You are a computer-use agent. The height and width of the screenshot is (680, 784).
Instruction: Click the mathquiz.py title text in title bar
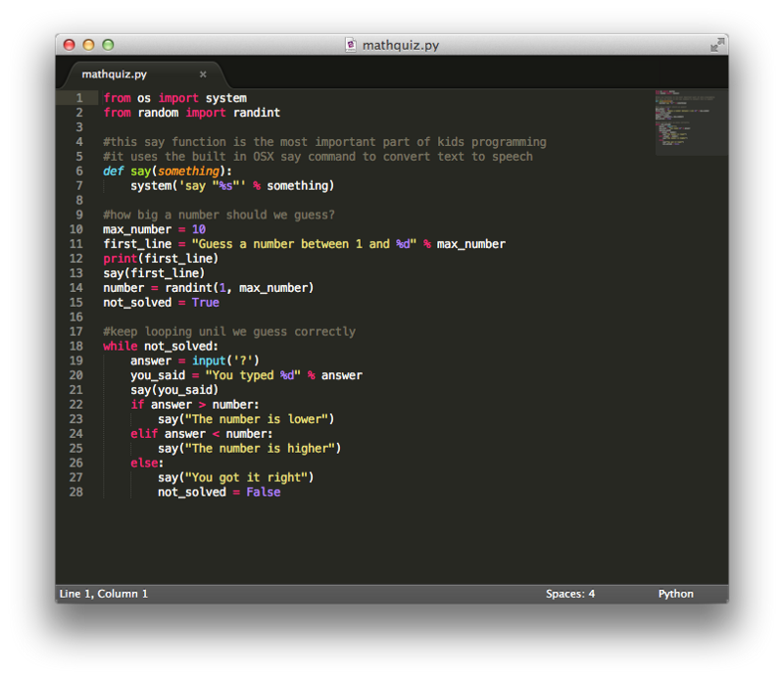click(400, 45)
